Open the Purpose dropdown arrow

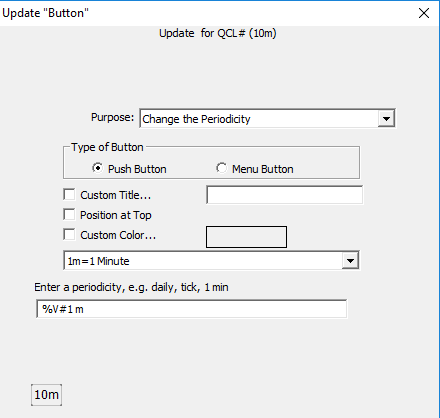click(386, 118)
